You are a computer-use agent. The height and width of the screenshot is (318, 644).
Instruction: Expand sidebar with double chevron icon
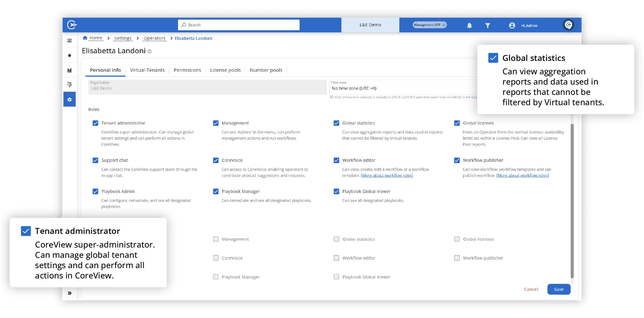pos(70,293)
